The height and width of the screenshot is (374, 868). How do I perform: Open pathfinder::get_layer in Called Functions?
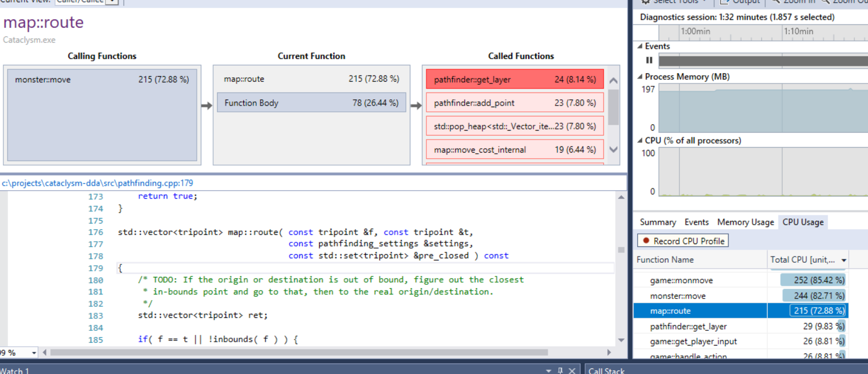click(x=515, y=79)
